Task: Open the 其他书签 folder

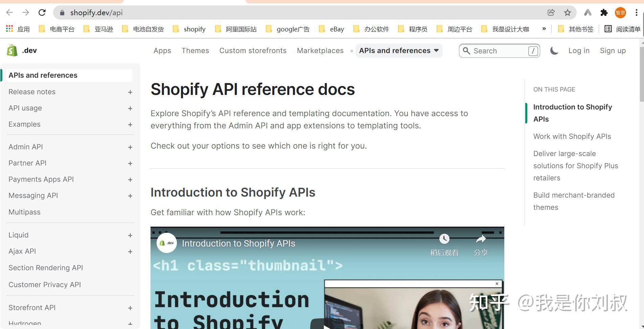Action: (576, 29)
